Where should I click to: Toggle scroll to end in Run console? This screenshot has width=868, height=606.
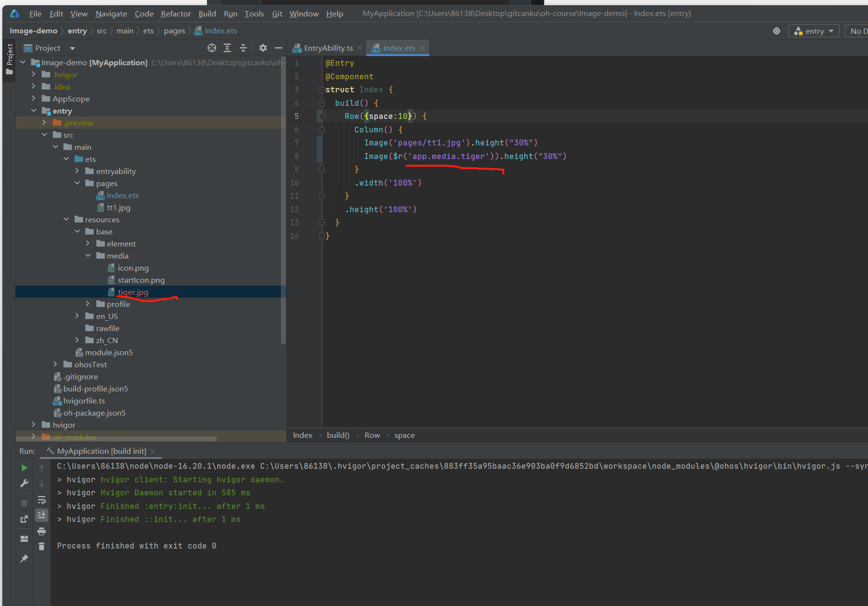(x=42, y=515)
